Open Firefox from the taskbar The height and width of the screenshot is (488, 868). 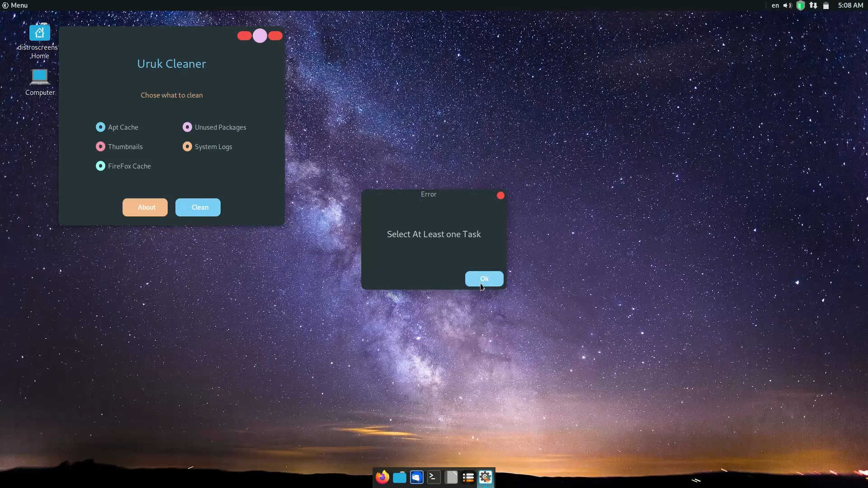click(x=382, y=477)
